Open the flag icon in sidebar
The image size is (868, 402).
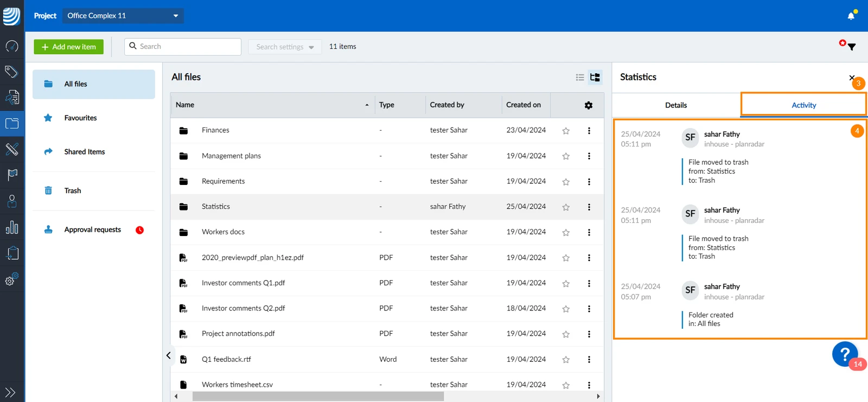pyautogui.click(x=12, y=175)
